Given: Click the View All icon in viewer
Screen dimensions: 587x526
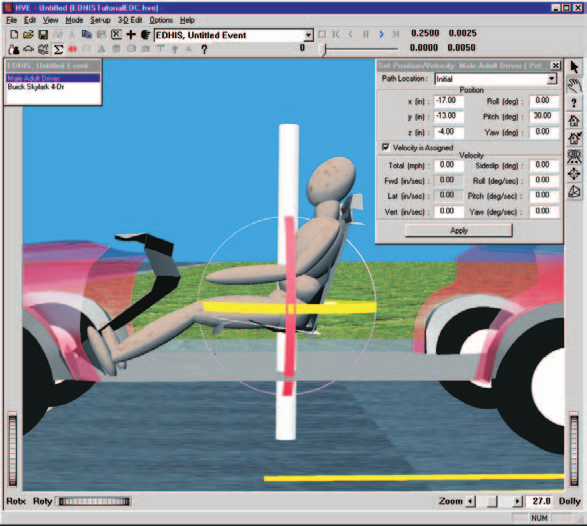Looking at the screenshot, I should pyautogui.click(x=574, y=156).
